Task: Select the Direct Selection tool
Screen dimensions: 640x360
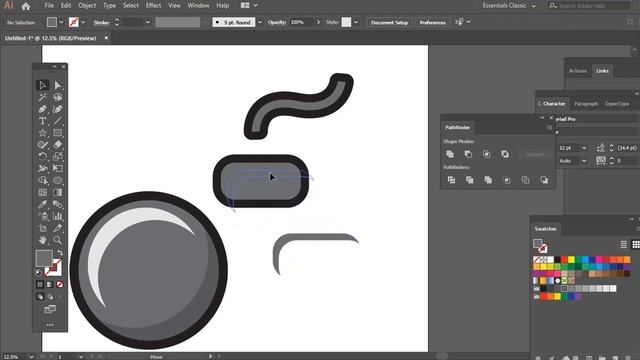Action: point(58,85)
